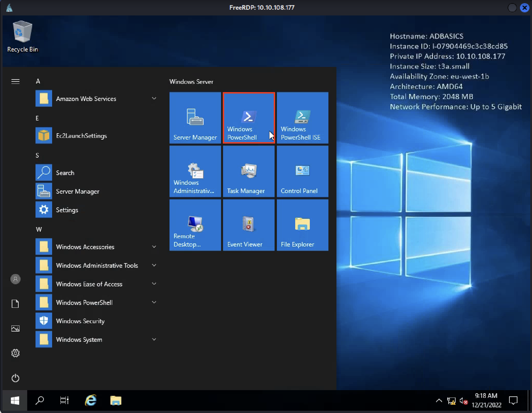Click the muted volume tray icon
The width and height of the screenshot is (532, 413).
[x=464, y=401]
